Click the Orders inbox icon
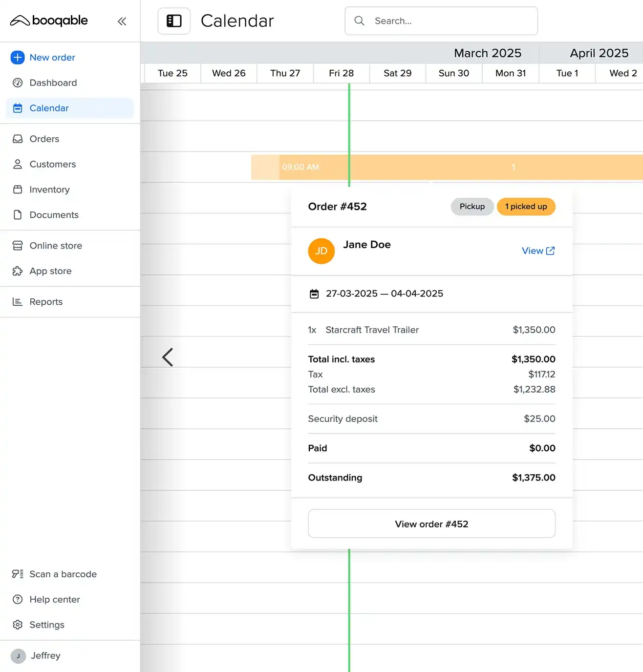Screen dimensions: 643x672 point(18,139)
